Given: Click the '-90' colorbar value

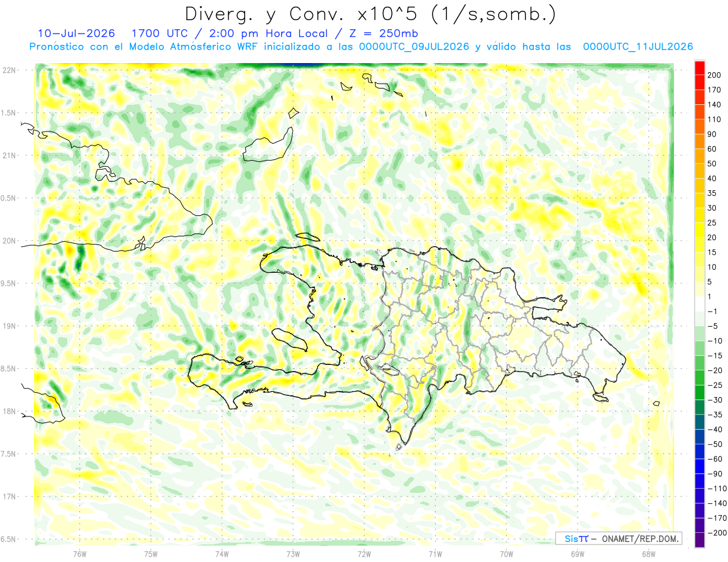Looking at the screenshot, I should [x=714, y=473].
